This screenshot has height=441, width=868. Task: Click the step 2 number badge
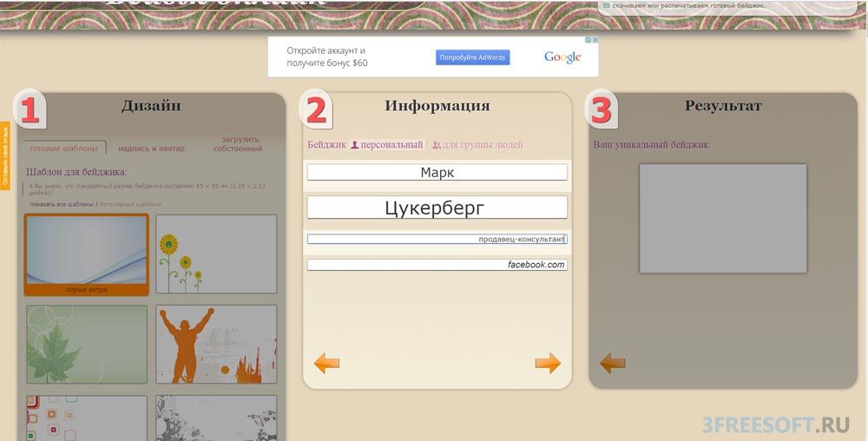coord(316,109)
